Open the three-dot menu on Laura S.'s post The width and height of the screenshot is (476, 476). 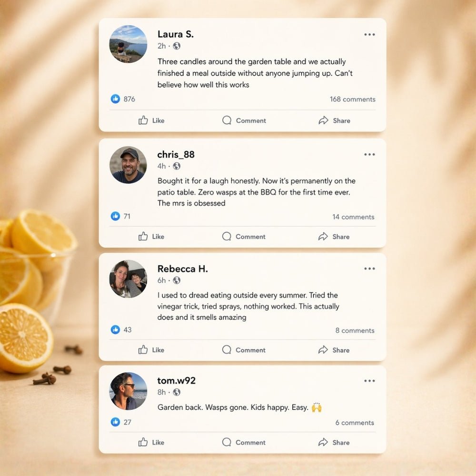pyautogui.click(x=369, y=35)
